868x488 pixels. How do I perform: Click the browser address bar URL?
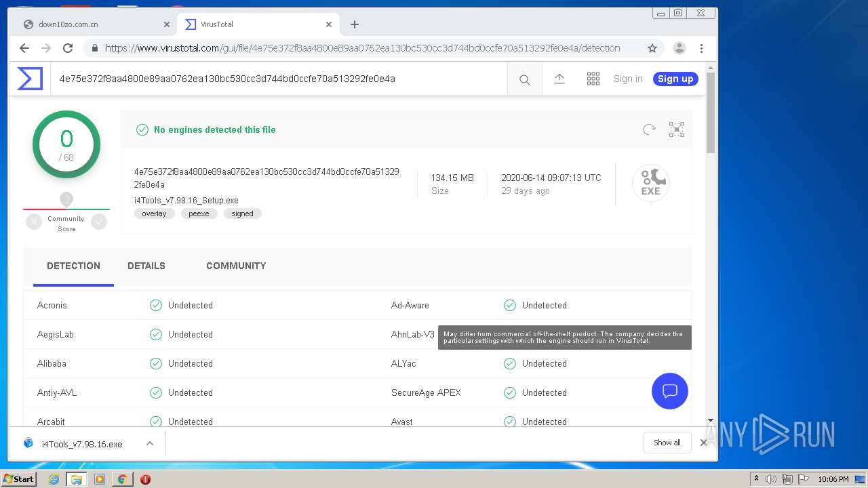(x=362, y=48)
